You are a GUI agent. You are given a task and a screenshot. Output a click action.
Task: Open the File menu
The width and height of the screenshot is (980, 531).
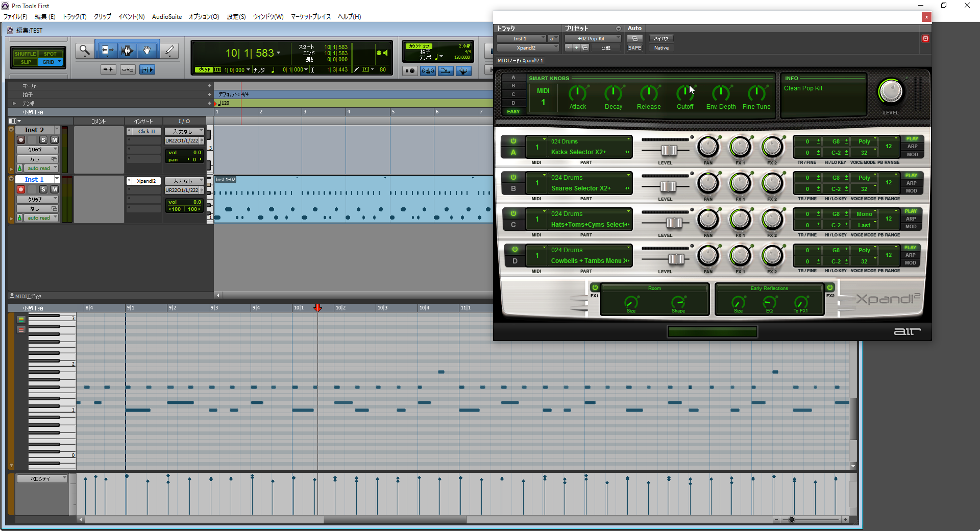point(15,17)
